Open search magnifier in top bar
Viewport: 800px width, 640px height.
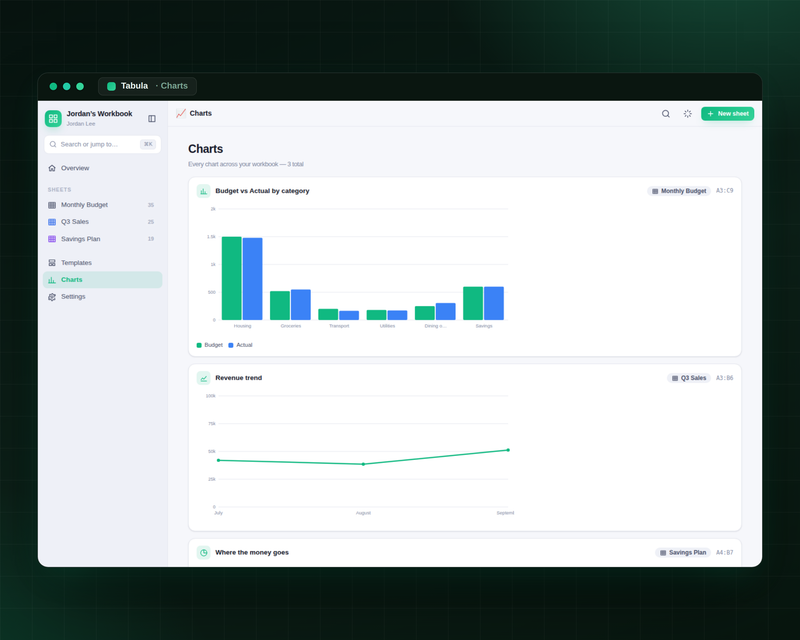(666, 114)
